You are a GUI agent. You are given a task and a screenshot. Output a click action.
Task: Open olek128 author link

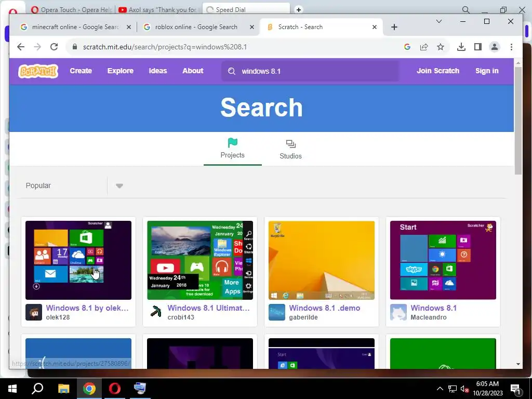pyautogui.click(x=58, y=317)
